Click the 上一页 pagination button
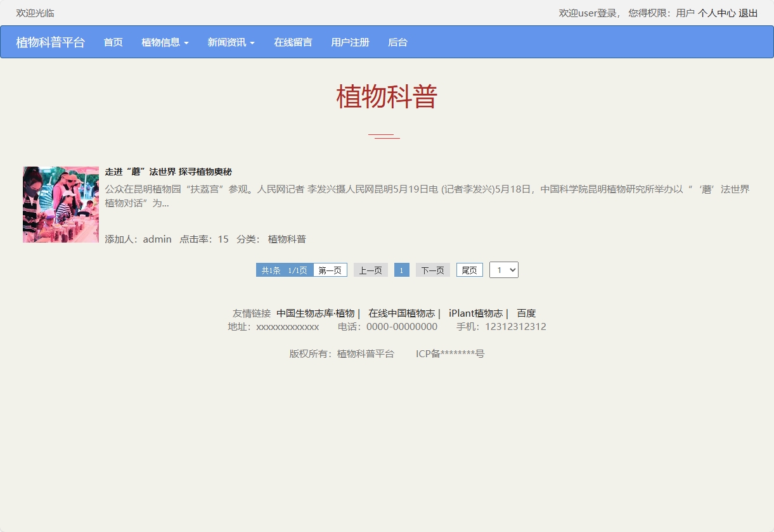The width and height of the screenshot is (774, 532). pyautogui.click(x=370, y=270)
